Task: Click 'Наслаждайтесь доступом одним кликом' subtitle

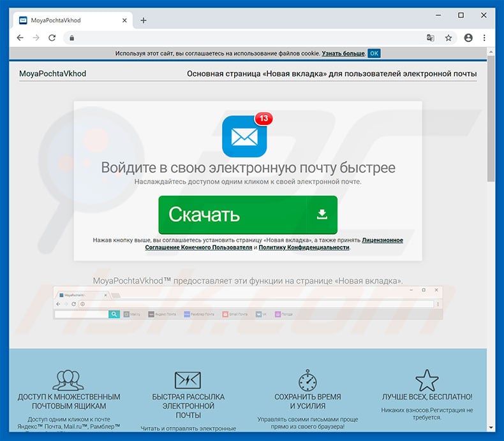Action: click(x=248, y=182)
